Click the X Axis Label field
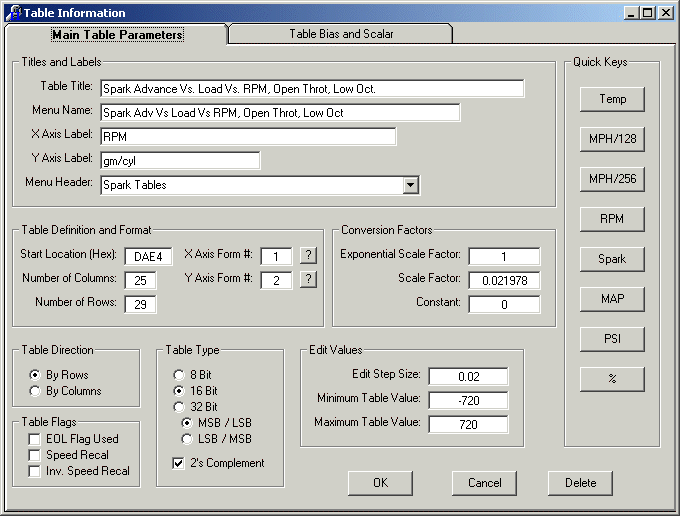This screenshot has height=516, width=680. (x=248, y=137)
